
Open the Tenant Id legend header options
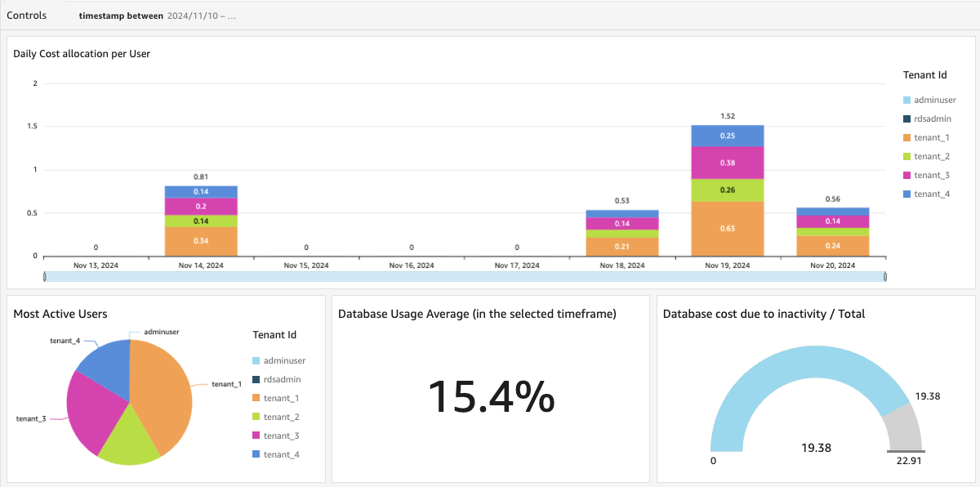(x=924, y=74)
